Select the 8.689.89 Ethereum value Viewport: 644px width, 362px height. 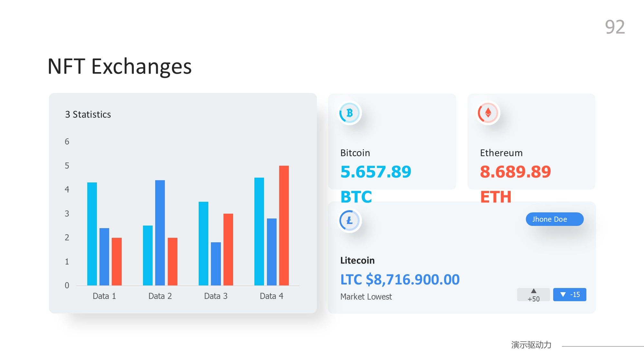(x=515, y=172)
